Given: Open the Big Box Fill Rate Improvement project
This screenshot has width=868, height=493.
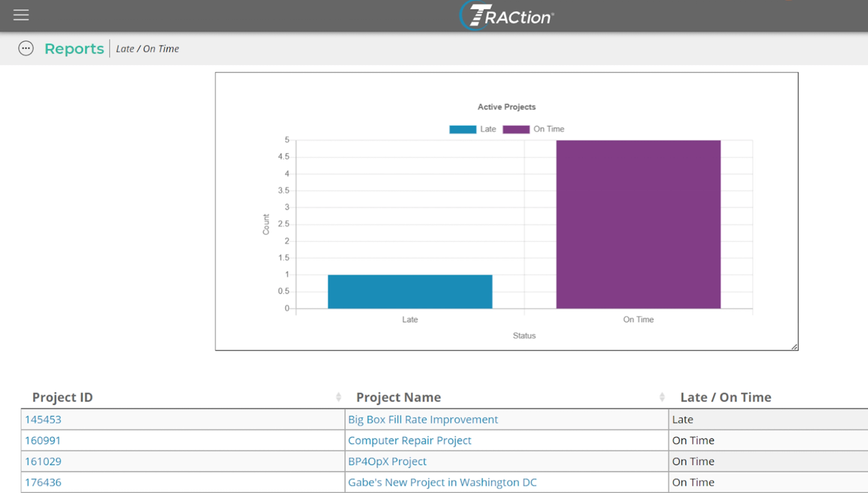Looking at the screenshot, I should (x=422, y=419).
